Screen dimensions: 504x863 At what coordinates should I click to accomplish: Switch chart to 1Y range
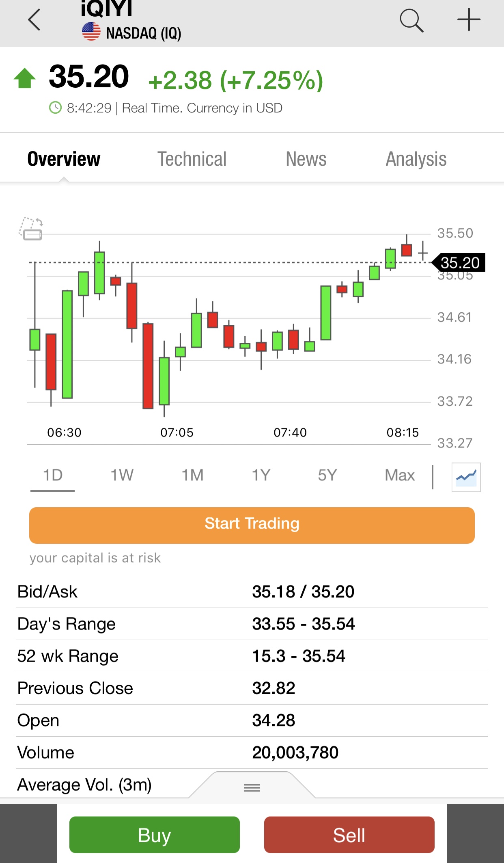tap(261, 475)
